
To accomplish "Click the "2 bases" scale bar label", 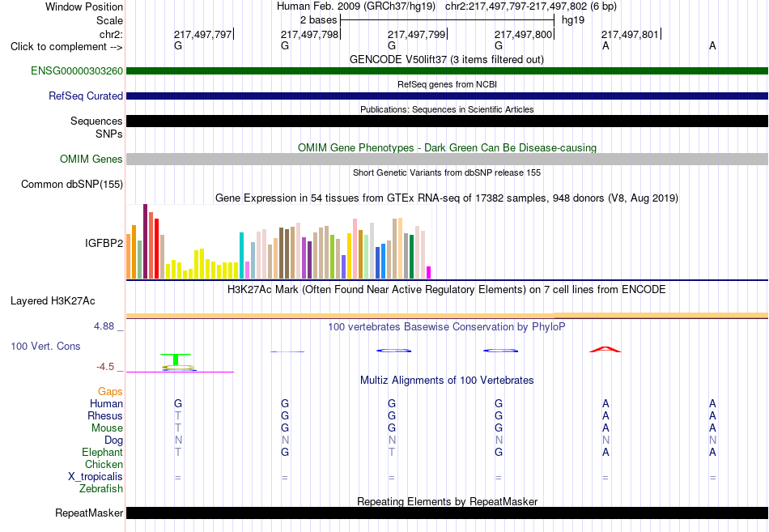I will pyautogui.click(x=319, y=20).
